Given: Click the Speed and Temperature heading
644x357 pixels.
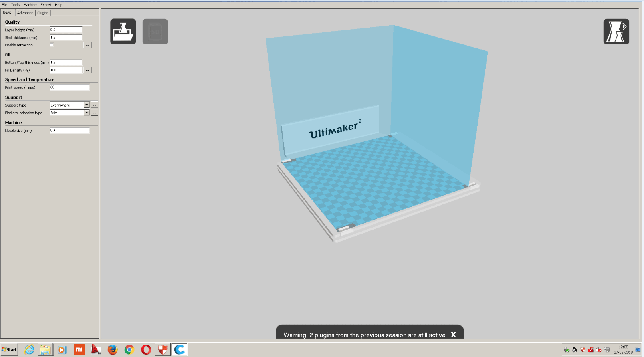Looking at the screenshot, I should coord(30,79).
